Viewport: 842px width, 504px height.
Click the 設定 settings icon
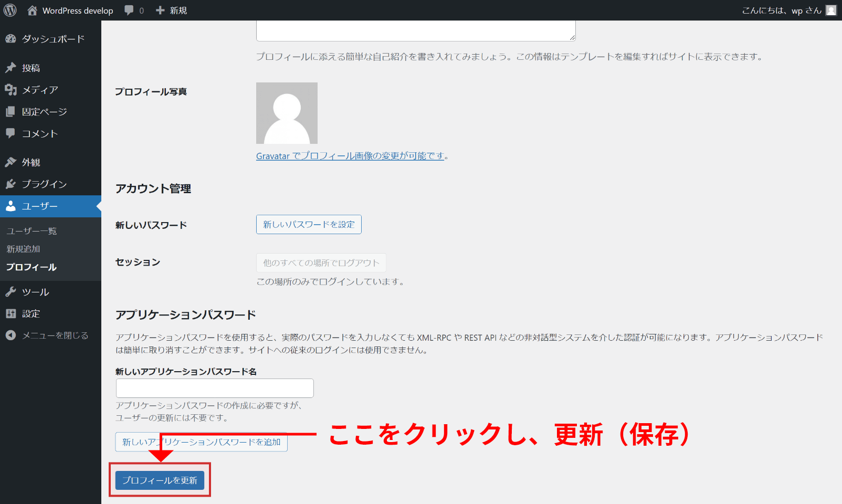10,313
